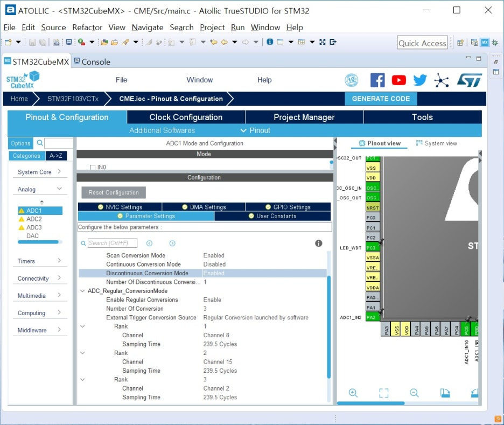Collapse ADC_Regular_ConversionMode group
504x425 pixels.
(82, 291)
